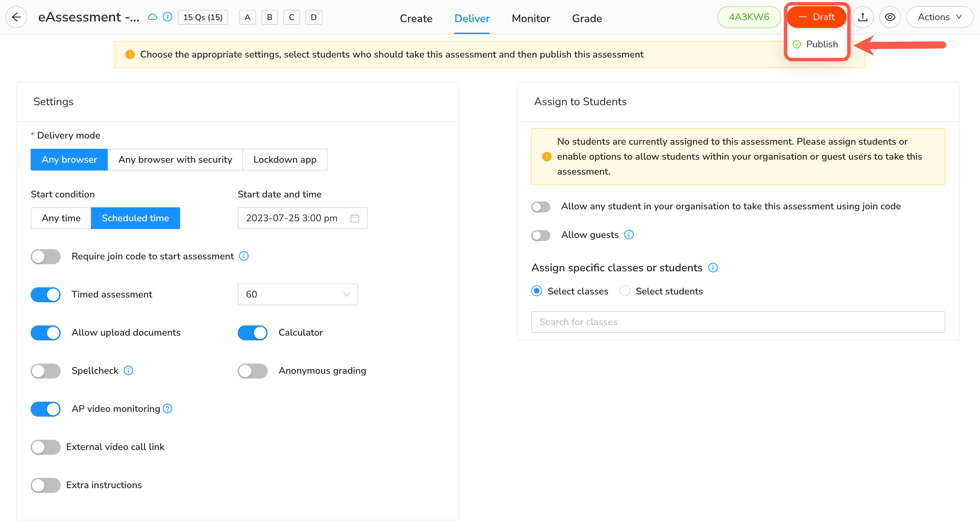Enable External video call link
This screenshot has height=531, width=980.
(x=46, y=447)
